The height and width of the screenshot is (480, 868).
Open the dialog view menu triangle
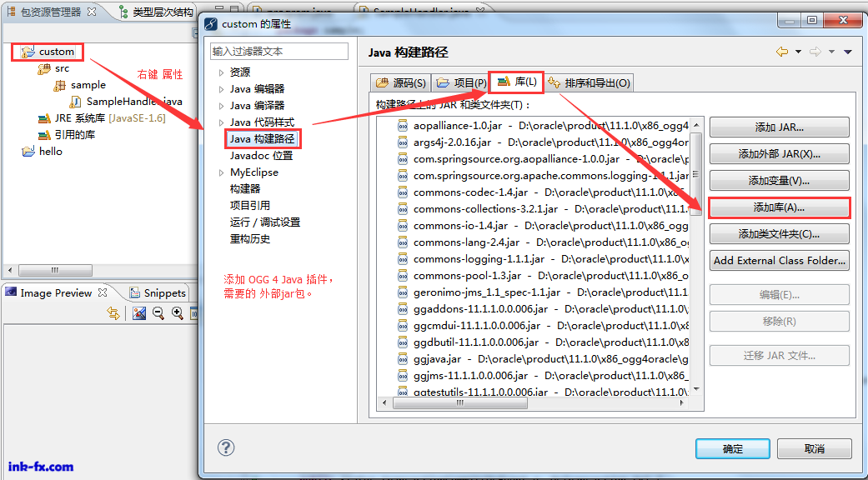point(847,52)
